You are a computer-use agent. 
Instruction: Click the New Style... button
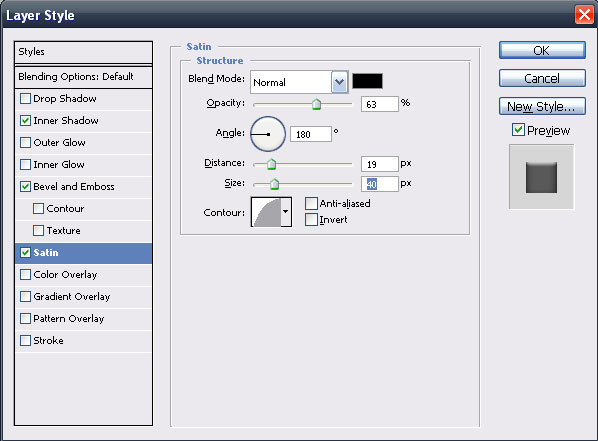click(542, 106)
